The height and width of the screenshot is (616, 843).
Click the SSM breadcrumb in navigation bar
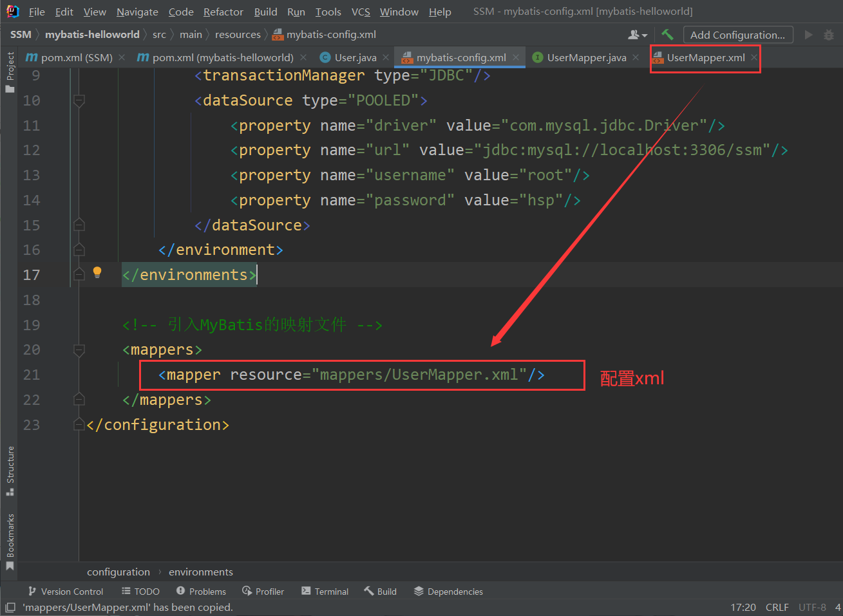(x=21, y=34)
